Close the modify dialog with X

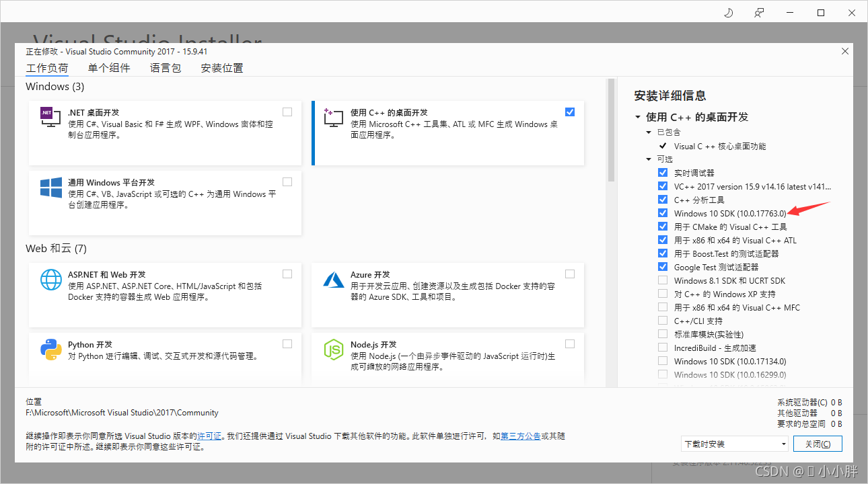(x=845, y=51)
